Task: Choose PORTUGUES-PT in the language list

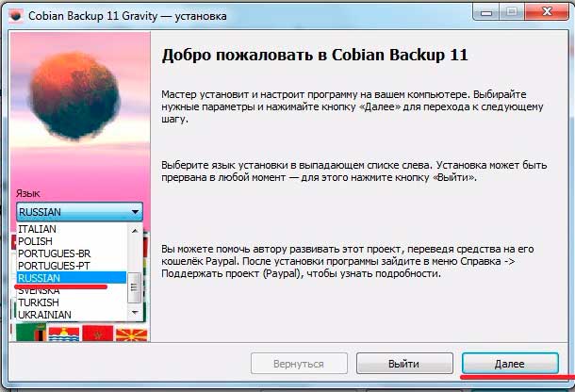Action: (72, 266)
